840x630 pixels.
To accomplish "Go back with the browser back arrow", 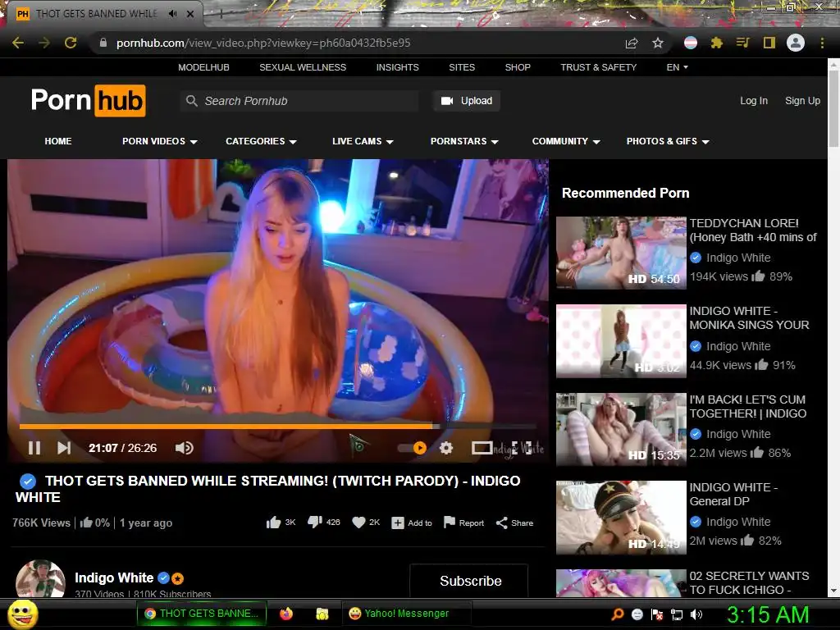I will coord(18,43).
